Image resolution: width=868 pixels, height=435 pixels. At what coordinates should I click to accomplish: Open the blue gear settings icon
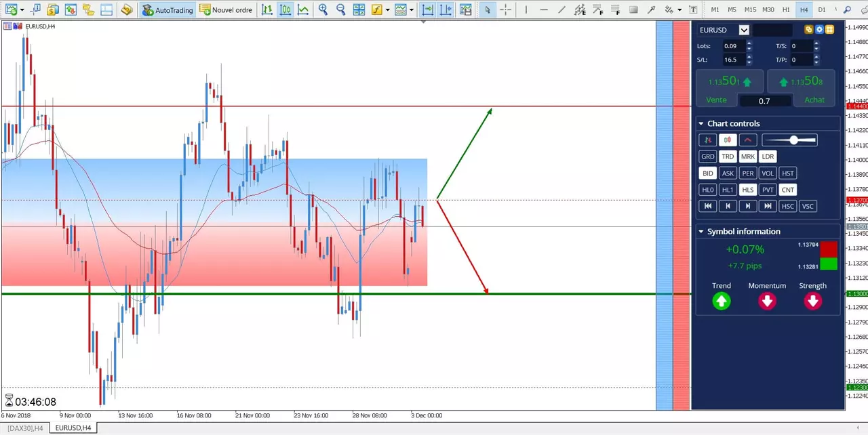coord(819,30)
